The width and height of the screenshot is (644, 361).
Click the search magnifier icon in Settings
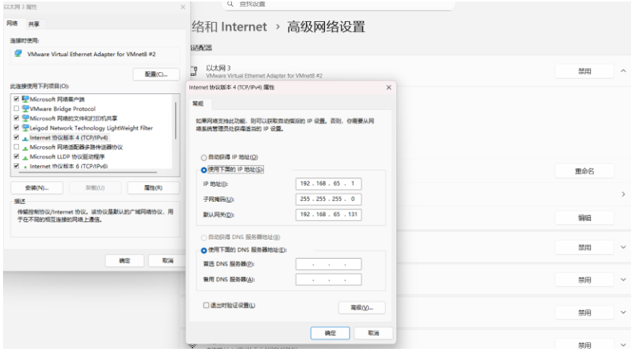point(230,4)
